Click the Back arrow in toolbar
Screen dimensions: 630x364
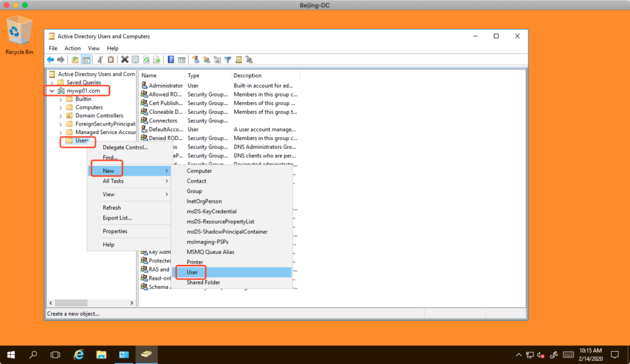pos(50,60)
